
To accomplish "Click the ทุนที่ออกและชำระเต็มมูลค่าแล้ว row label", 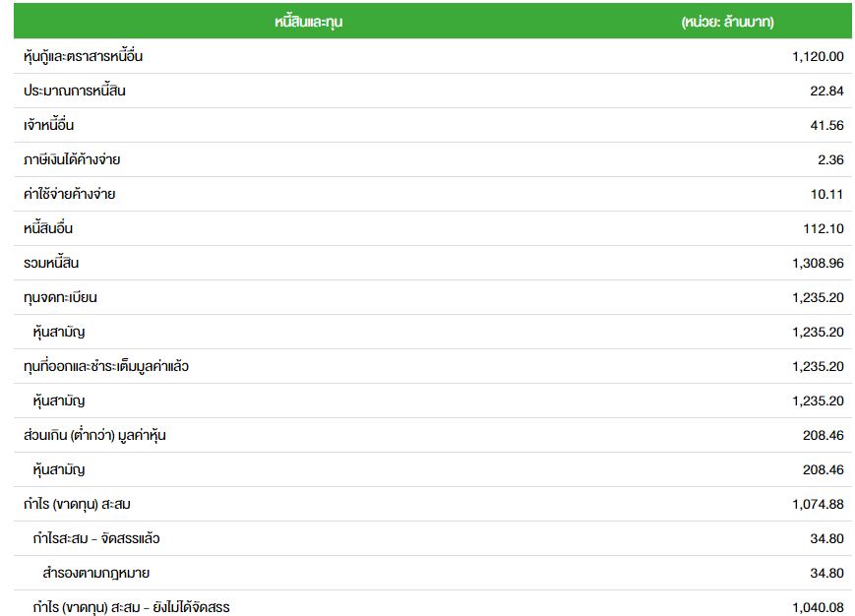I will 106,366.
